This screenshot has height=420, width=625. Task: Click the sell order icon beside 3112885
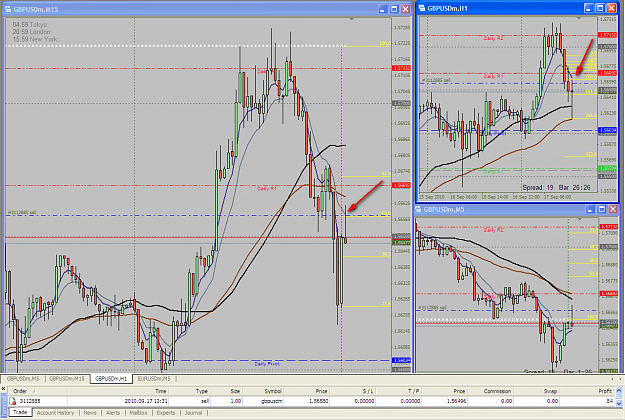click(x=12, y=401)
